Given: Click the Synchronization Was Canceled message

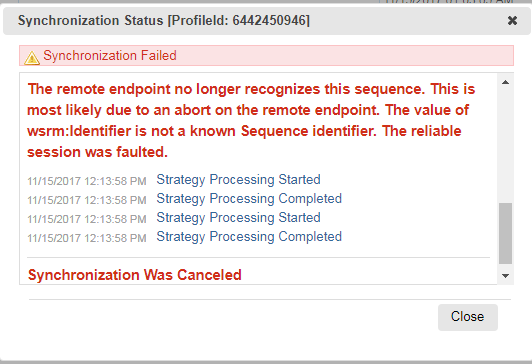Looking at the screenshot, I should click(135, 275).
